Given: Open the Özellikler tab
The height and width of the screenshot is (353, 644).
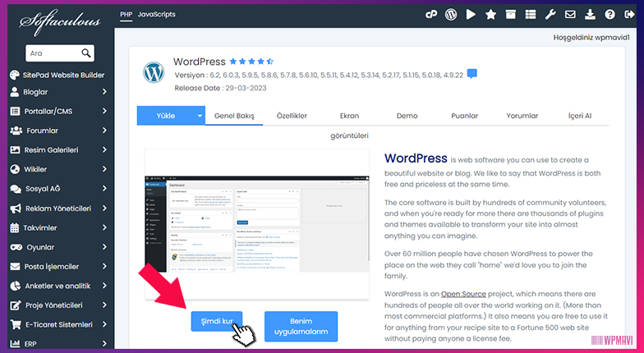Looking at the screenshot, I should pyautogui.click(x=292, y=116).
